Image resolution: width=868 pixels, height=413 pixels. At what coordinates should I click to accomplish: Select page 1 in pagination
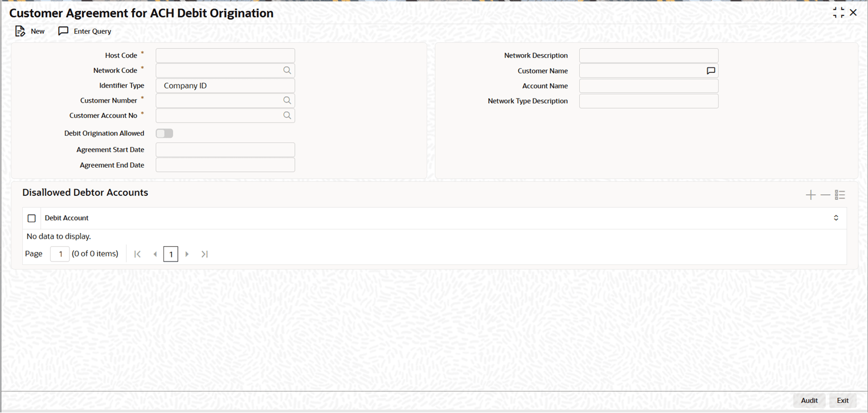(171, 254)
